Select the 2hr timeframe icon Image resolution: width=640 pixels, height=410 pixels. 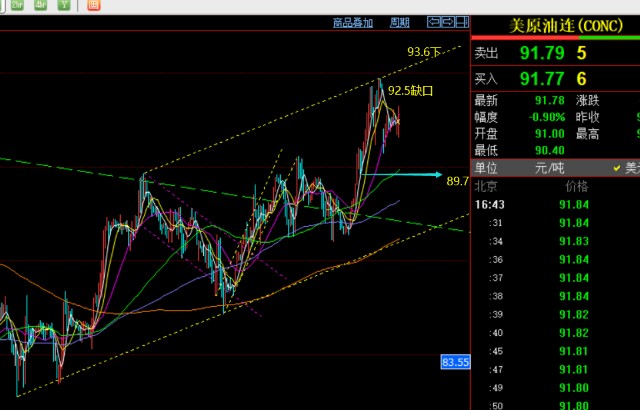click(17, 5)
